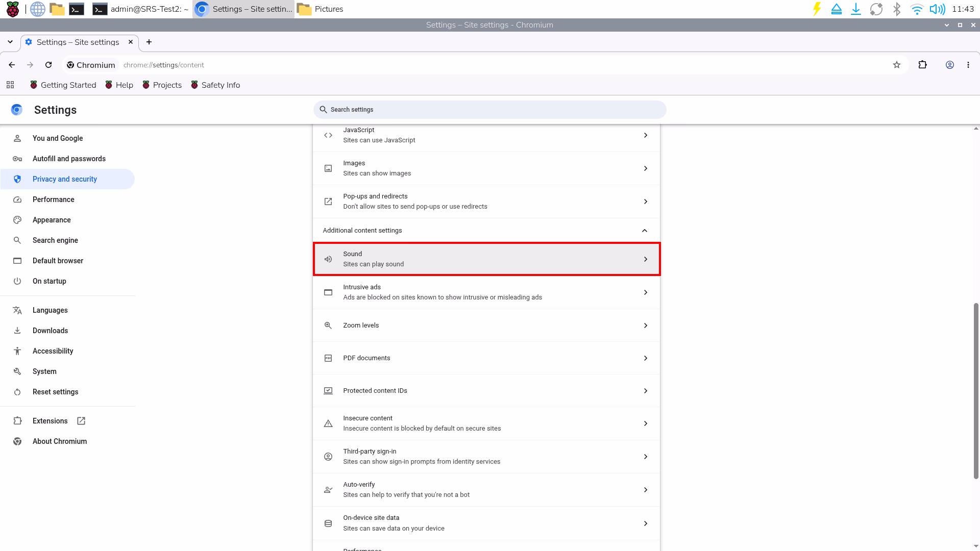This screenshot has height=551, width=980.
Task: Click the apps grid icon in bookmarks bar
Action: [10, 85]
